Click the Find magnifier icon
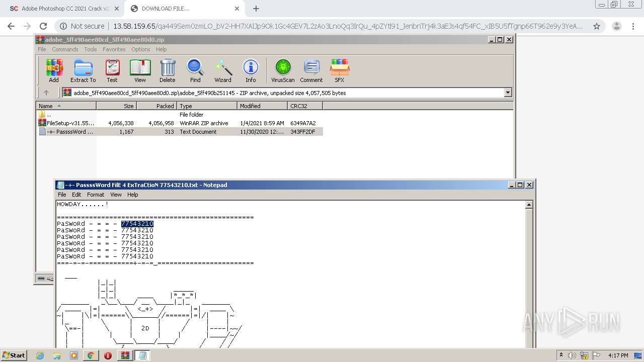 [x=195, y=71]
